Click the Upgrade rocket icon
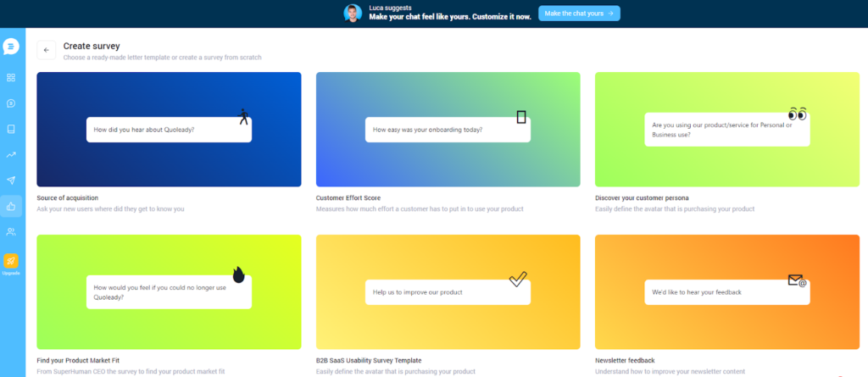The image size is (868, 377). coord(11,261)
